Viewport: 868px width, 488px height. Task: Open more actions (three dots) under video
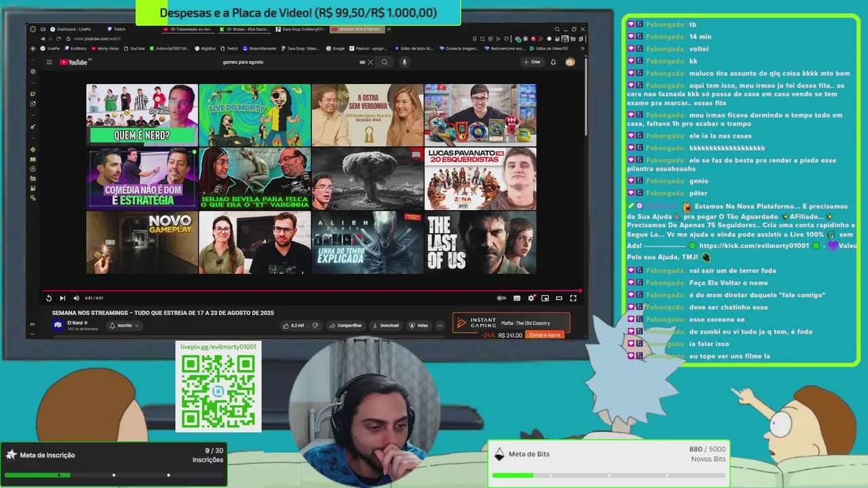pos(440,325)
